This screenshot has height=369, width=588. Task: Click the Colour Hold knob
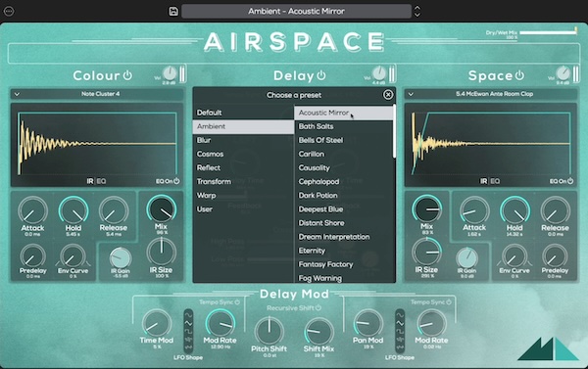(73, 211)
